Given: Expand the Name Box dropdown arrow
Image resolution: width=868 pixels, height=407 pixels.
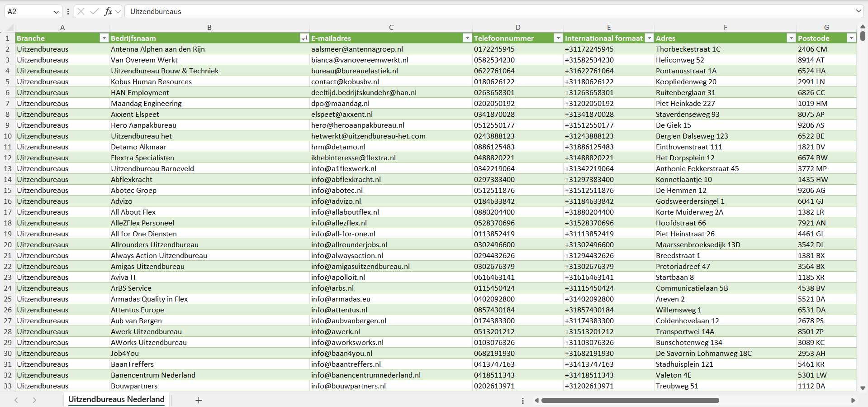Looking at the screenshot, I should click(x=56, y=12).
